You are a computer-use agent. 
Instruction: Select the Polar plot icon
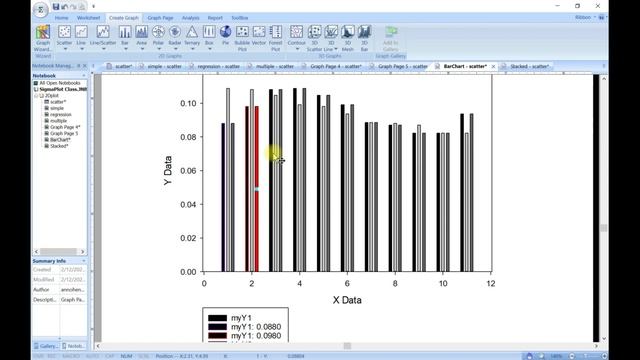coord(158,32)
